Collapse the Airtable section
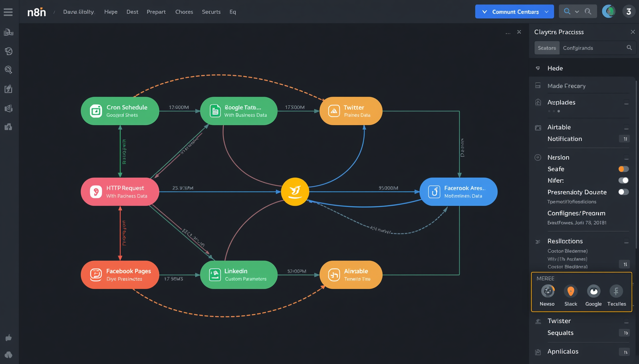The width and height of the screenshot is (639, 364). point(626,128)
